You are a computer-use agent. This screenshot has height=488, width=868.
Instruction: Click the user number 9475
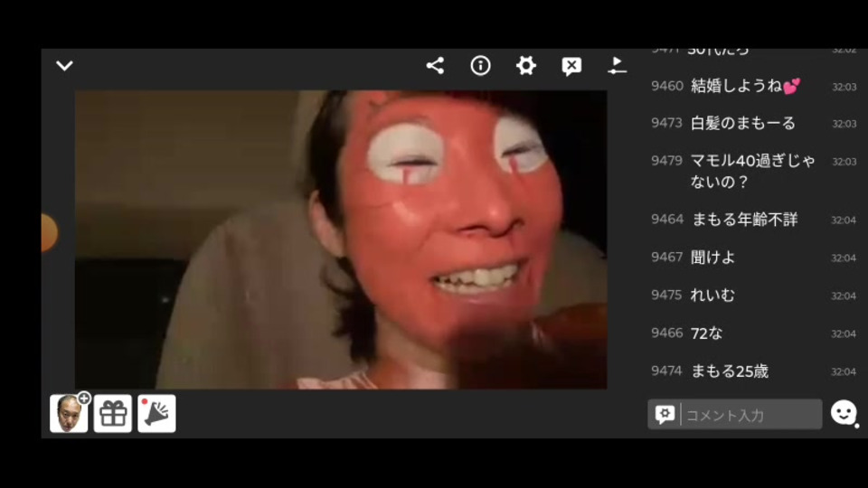[x=666, y=295]
